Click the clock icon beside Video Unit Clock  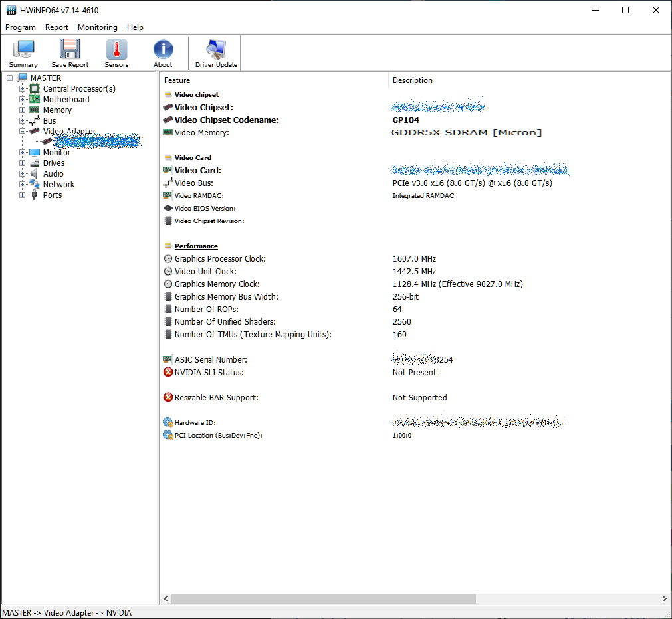coord(168,271)
